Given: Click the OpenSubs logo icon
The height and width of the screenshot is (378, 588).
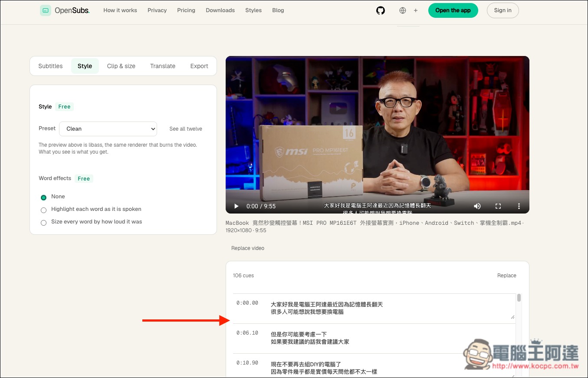Looking at the screenshot, I should (46, 10).
